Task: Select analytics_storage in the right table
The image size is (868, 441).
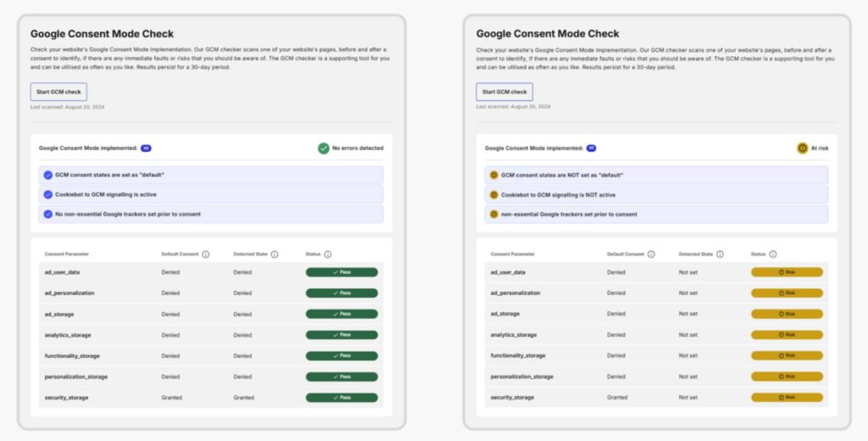Action: pos(513,335)
